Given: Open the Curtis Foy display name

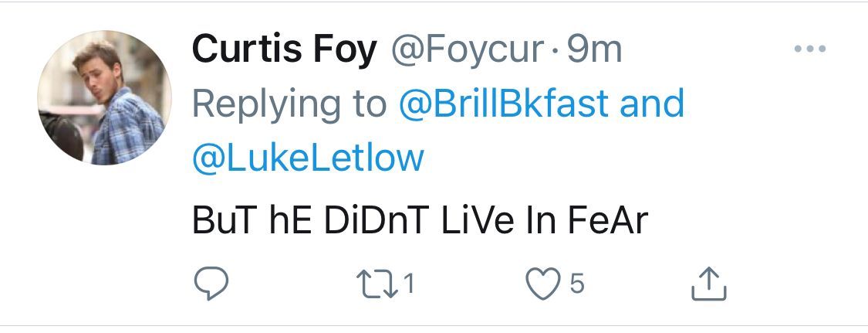Looking at the screenshot, I should [x=285, y=51].
